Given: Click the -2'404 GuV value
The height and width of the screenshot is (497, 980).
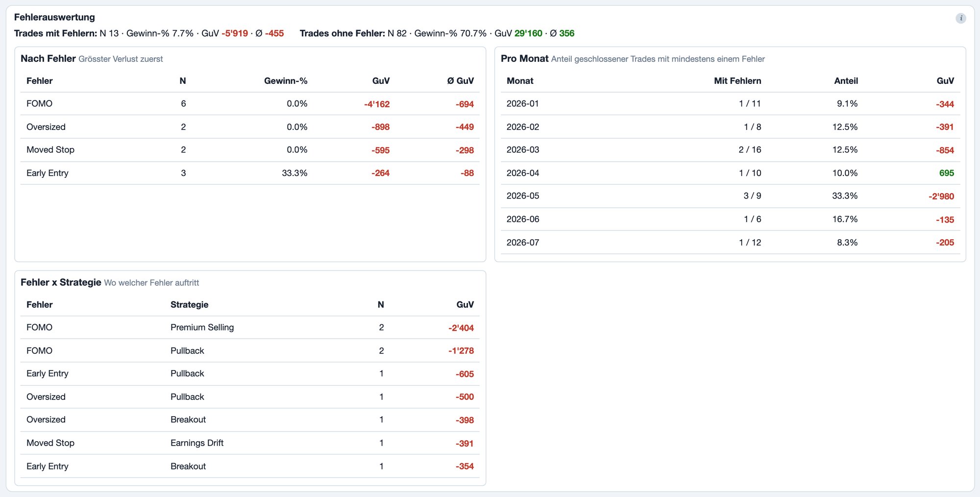Looking at the screenshot, I should pos(461,328).
